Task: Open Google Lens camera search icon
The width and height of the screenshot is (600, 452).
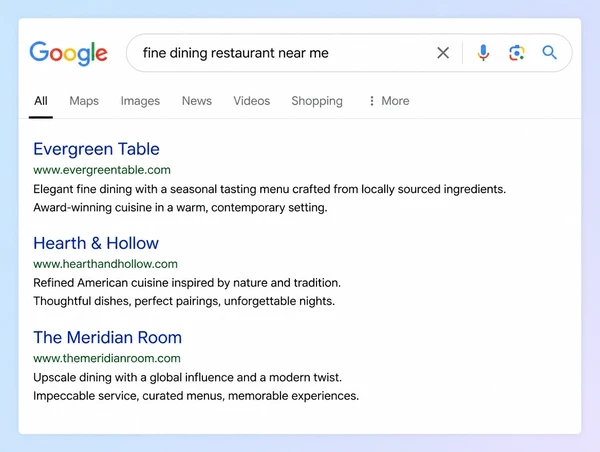Action: [x=517, y=52]
